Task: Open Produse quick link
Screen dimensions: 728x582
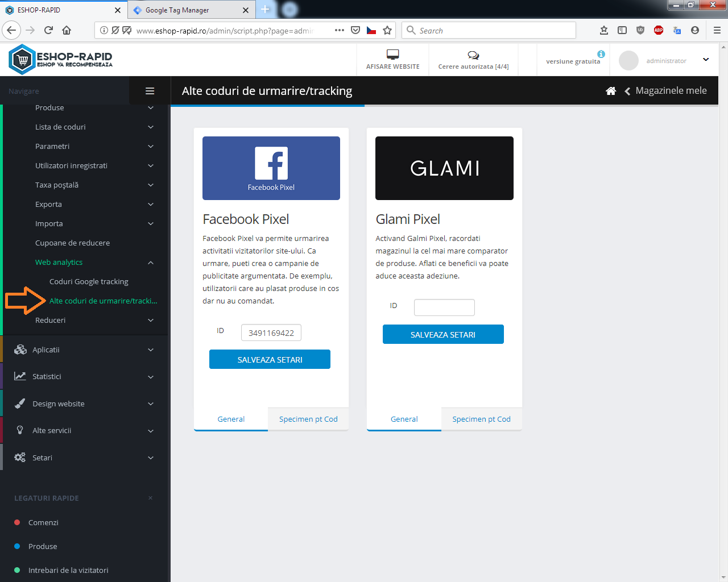Action: 43,546
